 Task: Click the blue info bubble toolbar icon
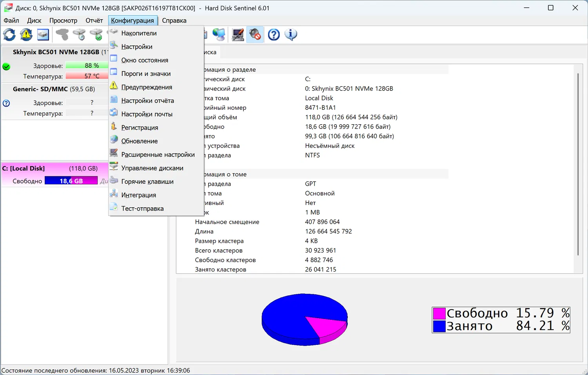pos(291,34)
